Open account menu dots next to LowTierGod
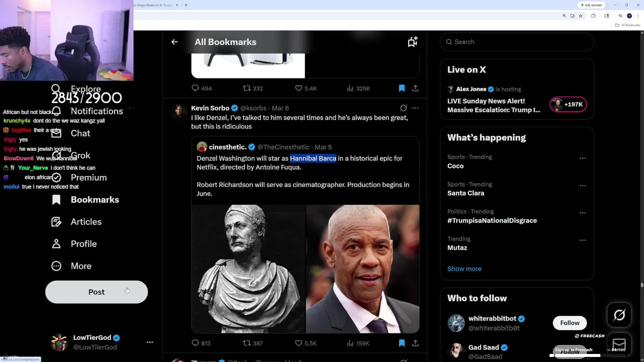Screen dimensions: 644x362 tap(149, 342)
